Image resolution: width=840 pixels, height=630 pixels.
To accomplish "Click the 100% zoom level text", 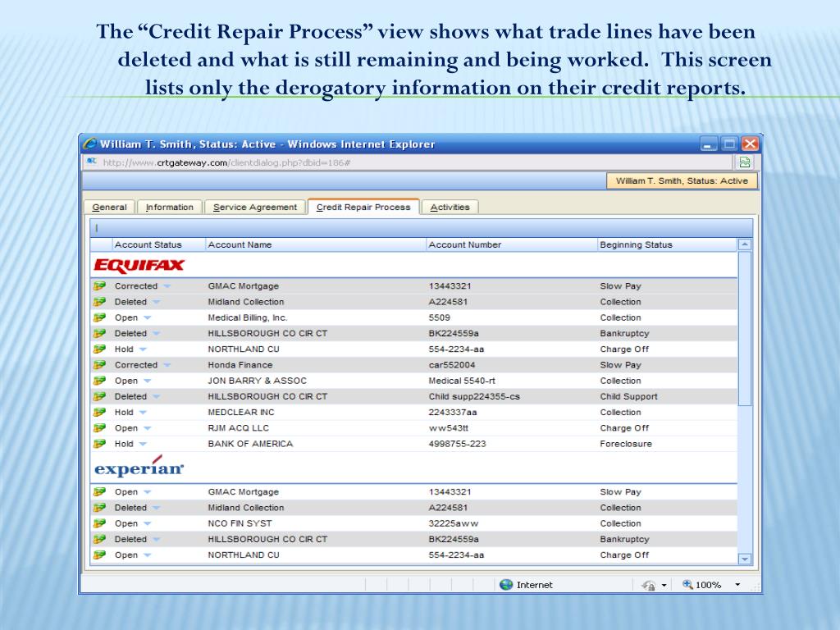I will (x=708, y=585).
